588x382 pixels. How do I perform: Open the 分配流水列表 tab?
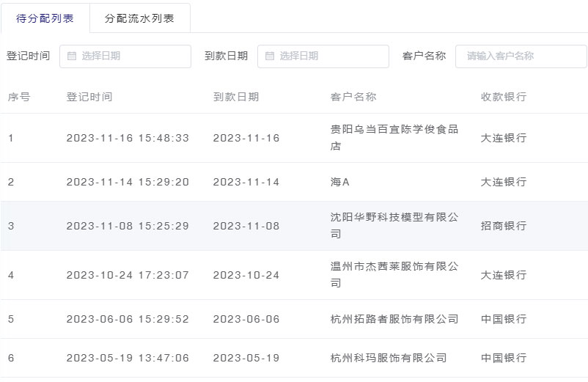point(139,18)
